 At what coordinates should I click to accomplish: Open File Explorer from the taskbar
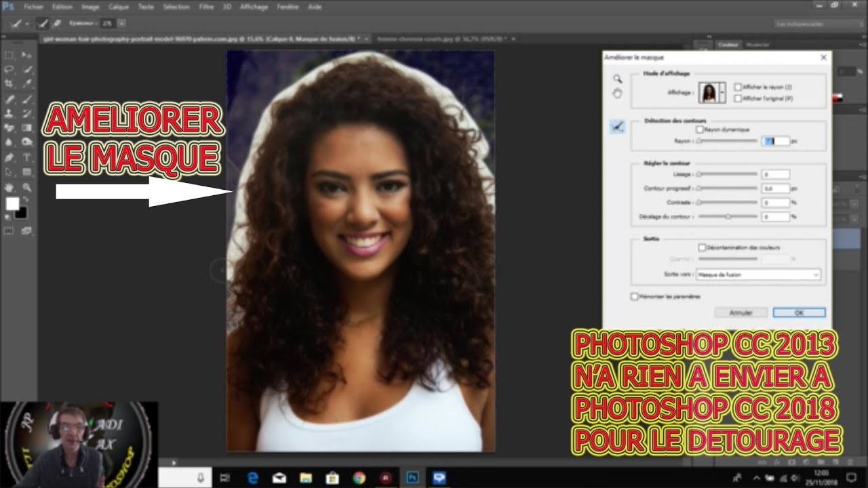306,477
